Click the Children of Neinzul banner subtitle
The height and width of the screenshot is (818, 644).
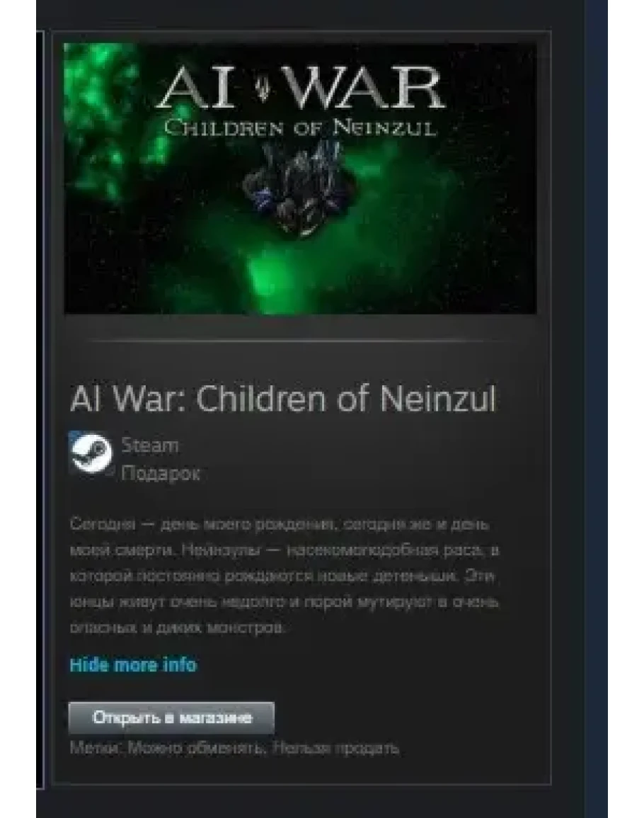[300, 127]
